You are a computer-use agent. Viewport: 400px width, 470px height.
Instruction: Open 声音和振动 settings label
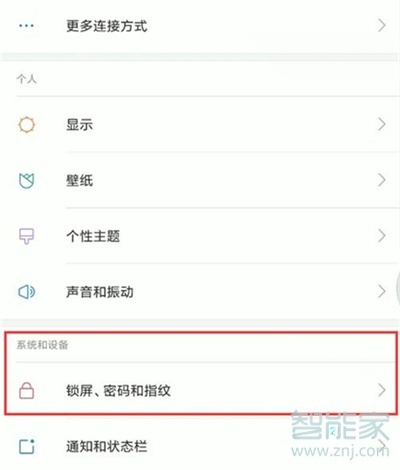[x=100, y=292]
